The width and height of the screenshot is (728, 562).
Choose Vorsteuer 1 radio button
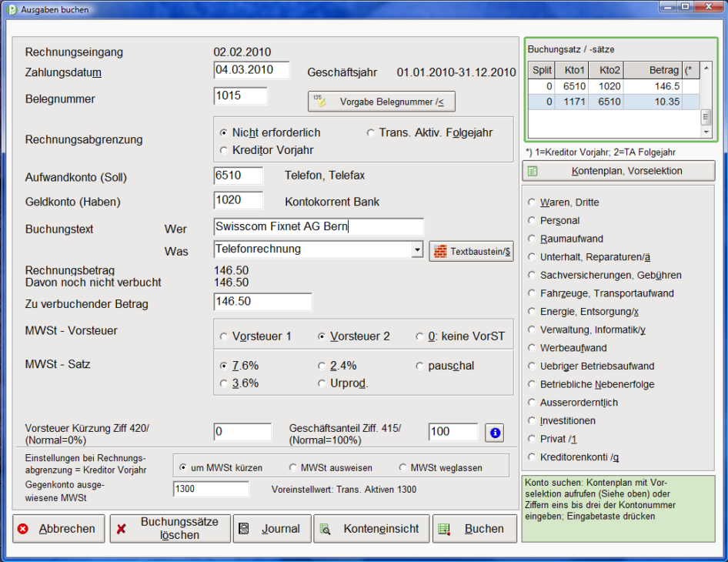coord(225,336)
